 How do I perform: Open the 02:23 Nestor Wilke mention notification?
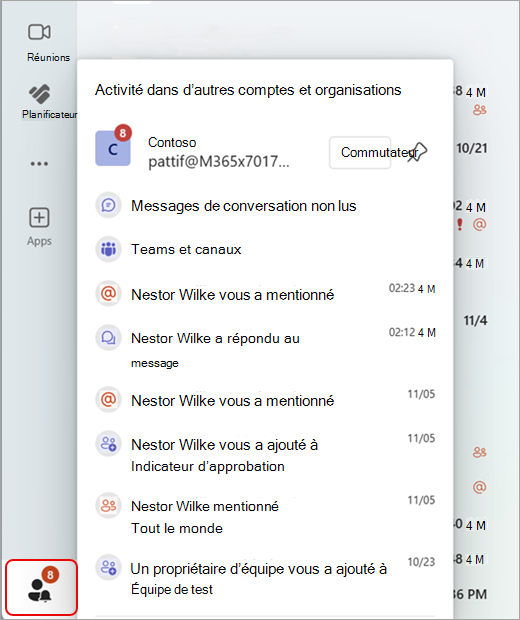tap(265, 294)
